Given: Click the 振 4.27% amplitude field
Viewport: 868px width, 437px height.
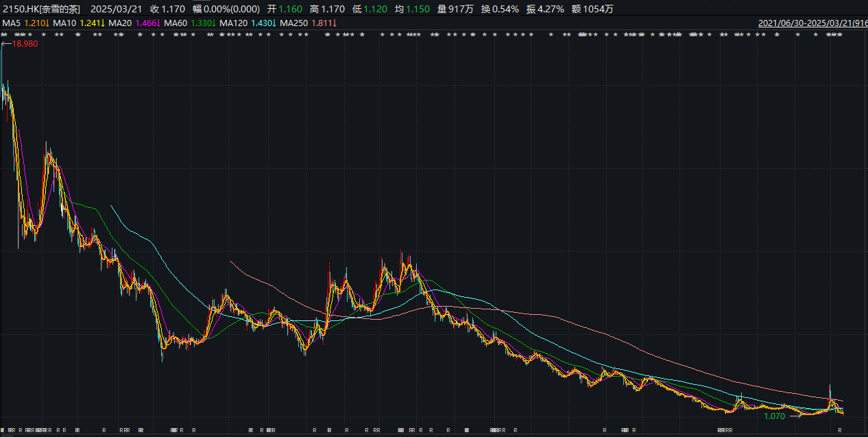Looking at the screenshot, I should click(545, 9).
